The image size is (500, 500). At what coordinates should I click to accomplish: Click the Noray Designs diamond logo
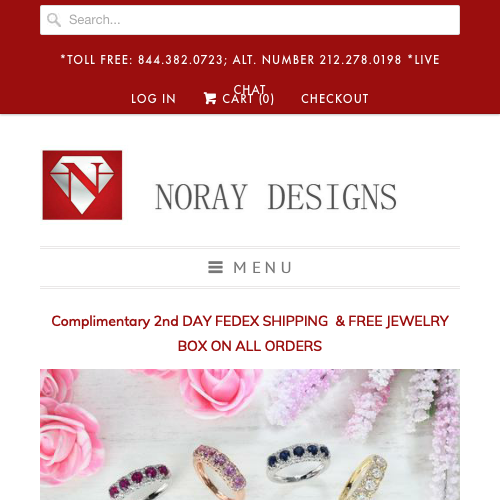(82, 185)
